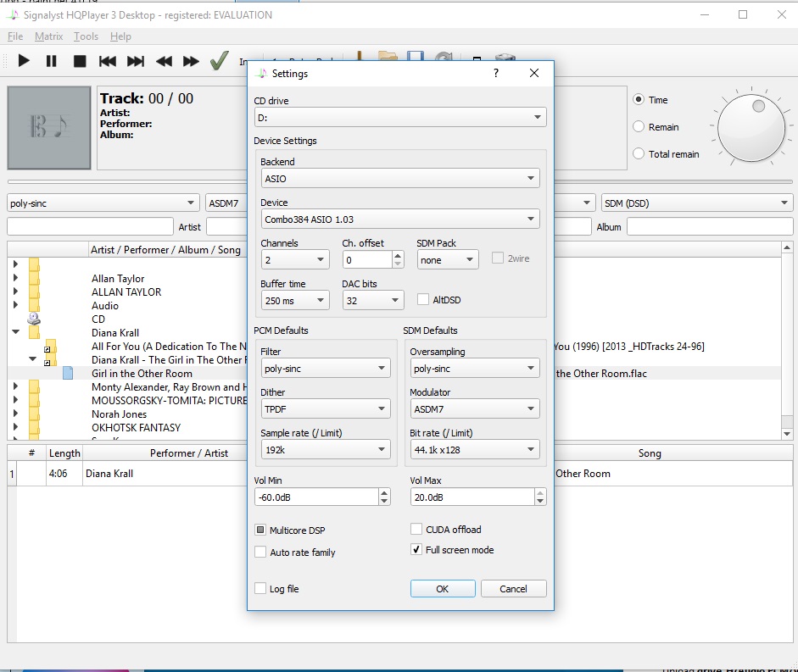
Task: Click the fast-forward icon
Action: (x=192, y=61)
